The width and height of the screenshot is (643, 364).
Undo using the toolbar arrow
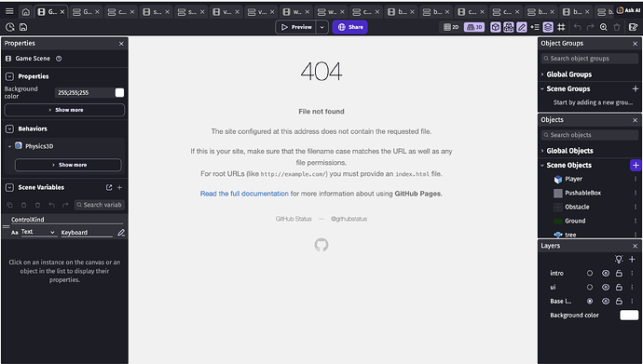[578, 27]
